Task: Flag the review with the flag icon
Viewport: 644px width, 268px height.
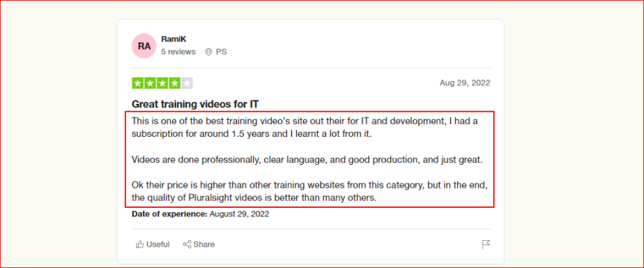Action: (x=486, y=244)
